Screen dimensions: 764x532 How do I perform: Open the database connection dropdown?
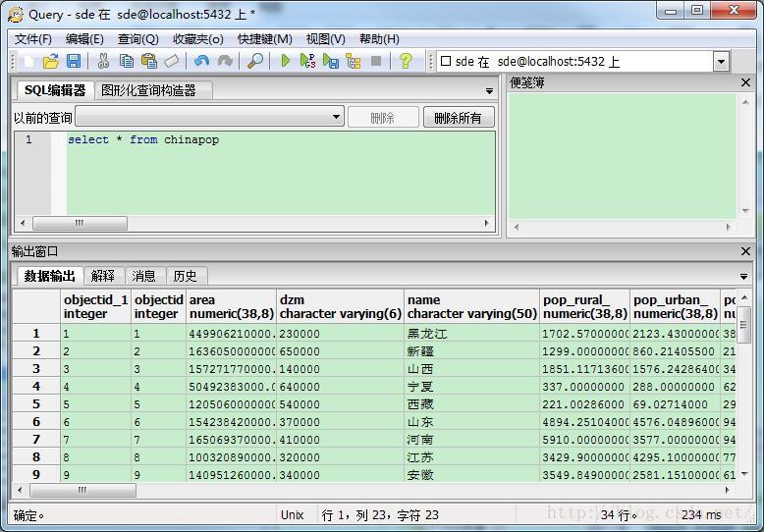722,62
